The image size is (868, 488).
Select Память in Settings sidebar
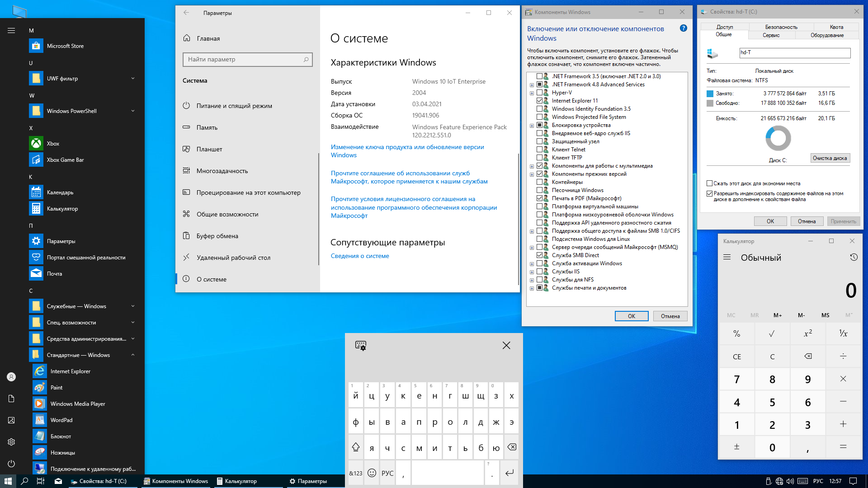pos(247,127)
